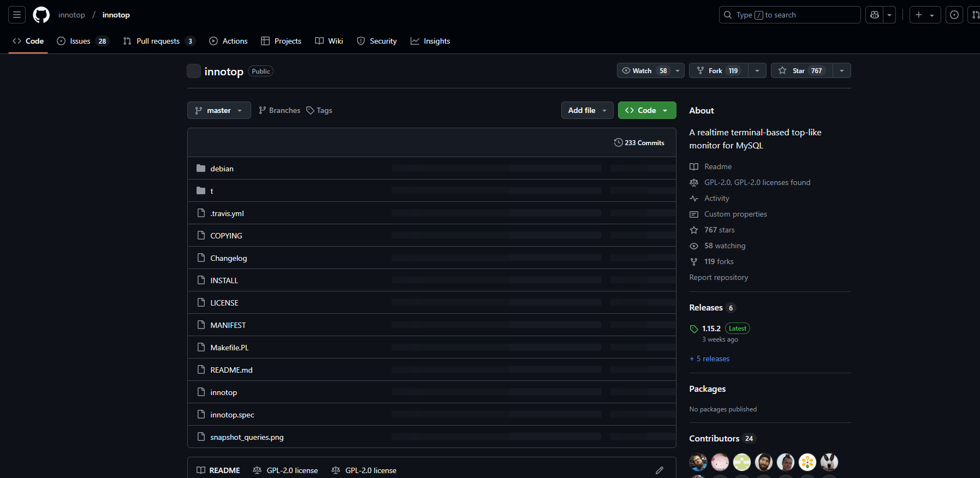Open the master branch selector
Viewport: 980px width, 478px height.
pyautogui.click(x=219, y=110)
